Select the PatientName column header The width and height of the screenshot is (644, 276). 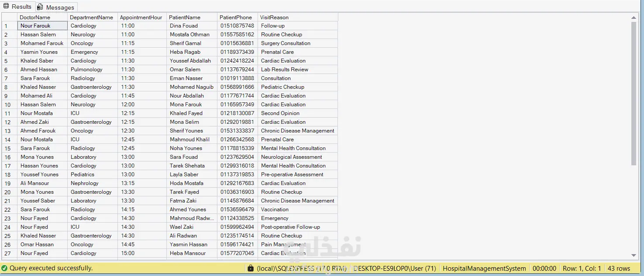192,17
